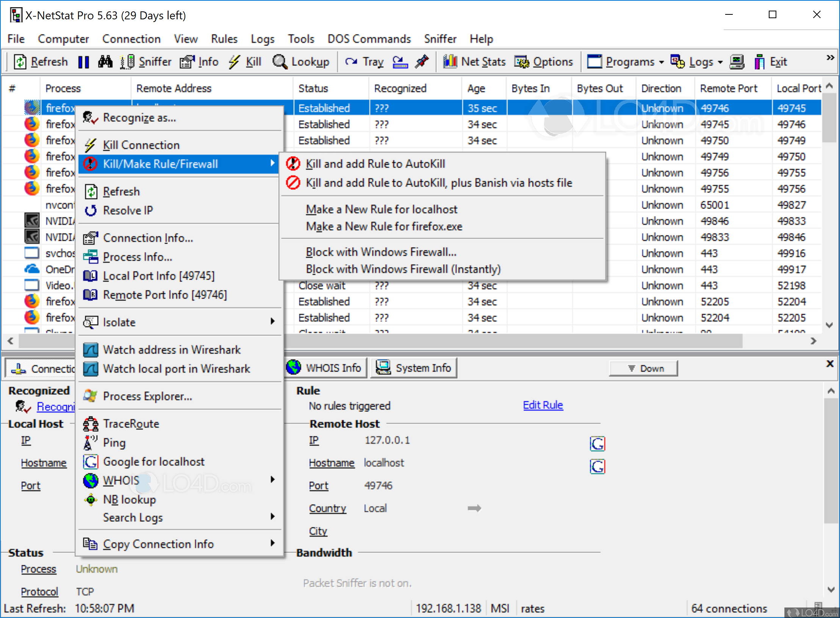Click the Refresh toolbar icon
The image size is (840, 618).
20,62
